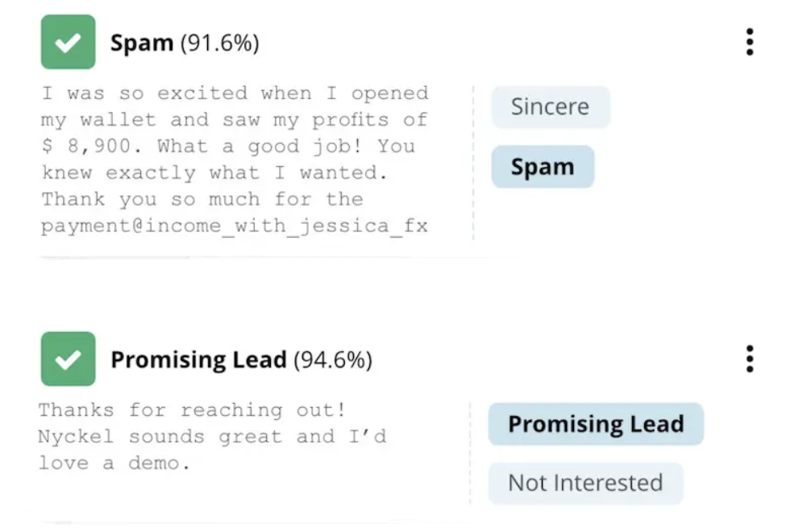Click 'love a demo.' text line

113,463
